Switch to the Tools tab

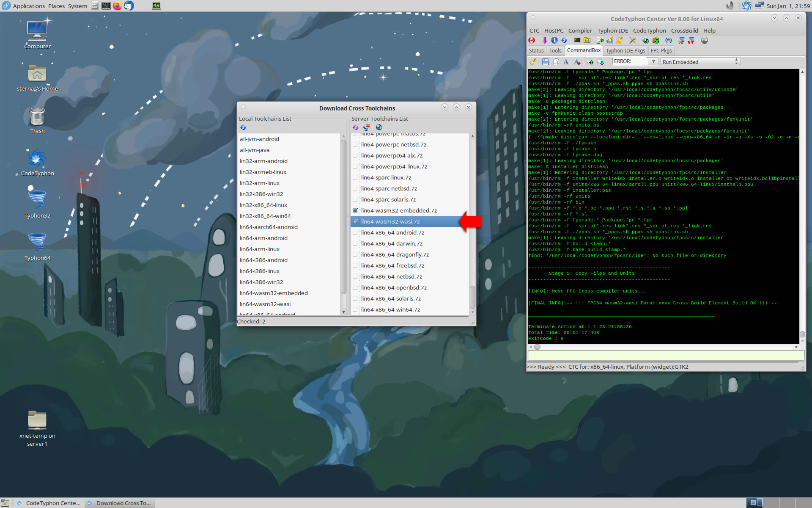pos(555,50)
